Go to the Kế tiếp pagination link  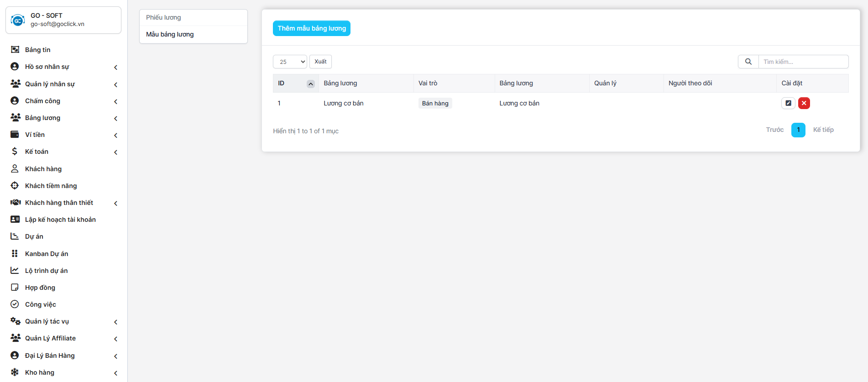(x=823, y=130)
